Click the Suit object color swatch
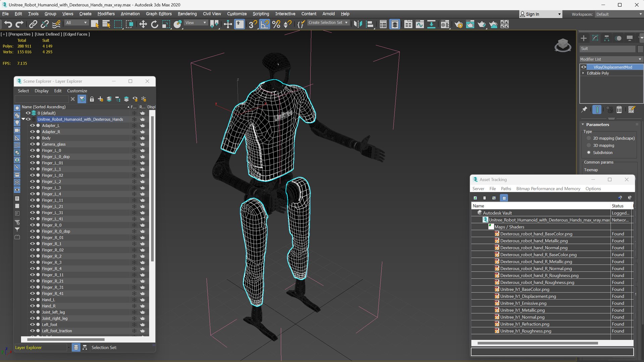Viewport: 644px width, 362px height. pyautogui.click(x=640, y=49)
